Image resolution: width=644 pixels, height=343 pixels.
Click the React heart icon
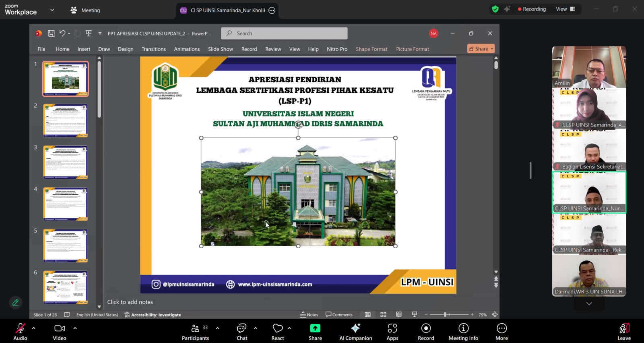277,328
